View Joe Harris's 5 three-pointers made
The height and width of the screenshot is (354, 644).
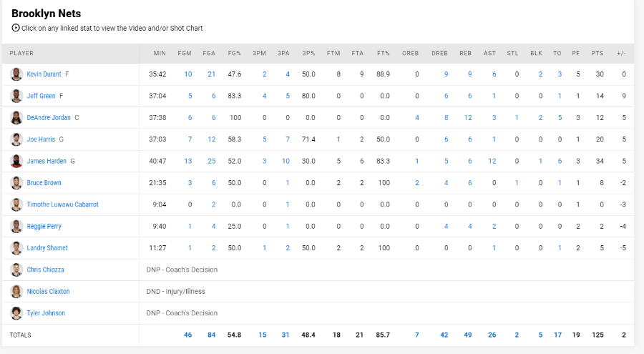[265, 139]
